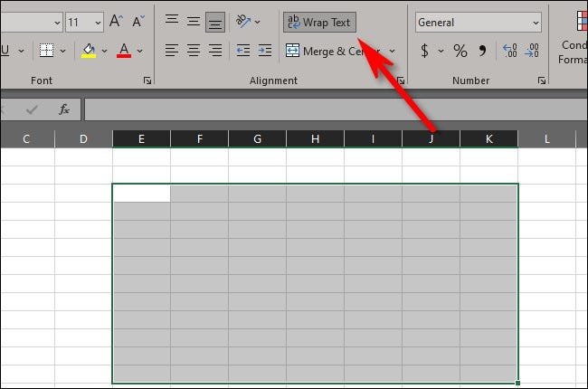Select column K header
The width and height of the screenshot is (588, 389).
(489, 138)
